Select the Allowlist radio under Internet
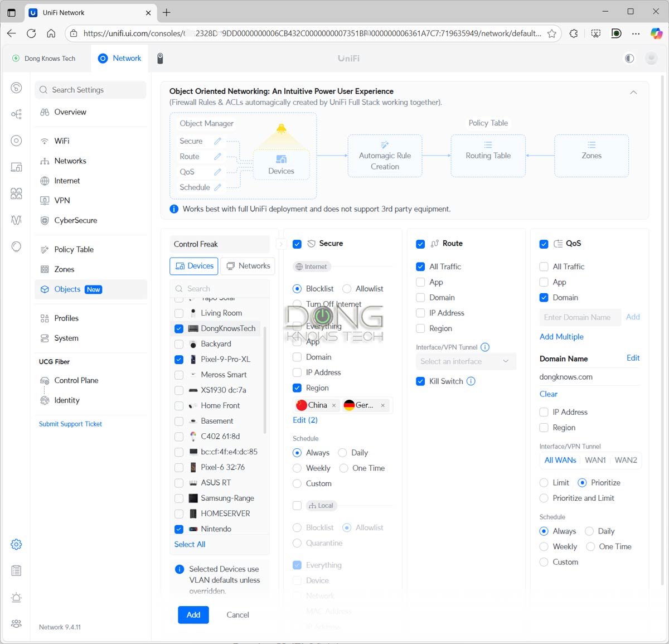Image resolution: width=669 pixels, height=644 pixels. coord(347,289)
